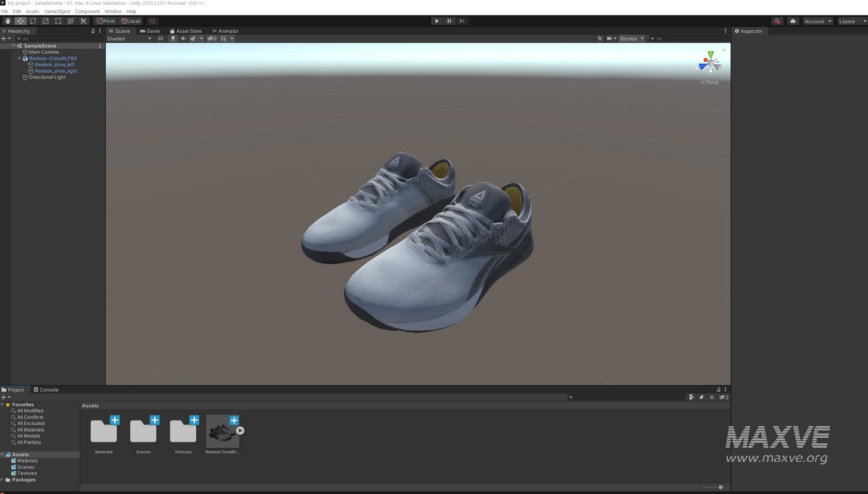The height and width of the screenshot is (494, 868).
Task: Toggle the Pivot handle position button
Action: [x=106, y=21]
